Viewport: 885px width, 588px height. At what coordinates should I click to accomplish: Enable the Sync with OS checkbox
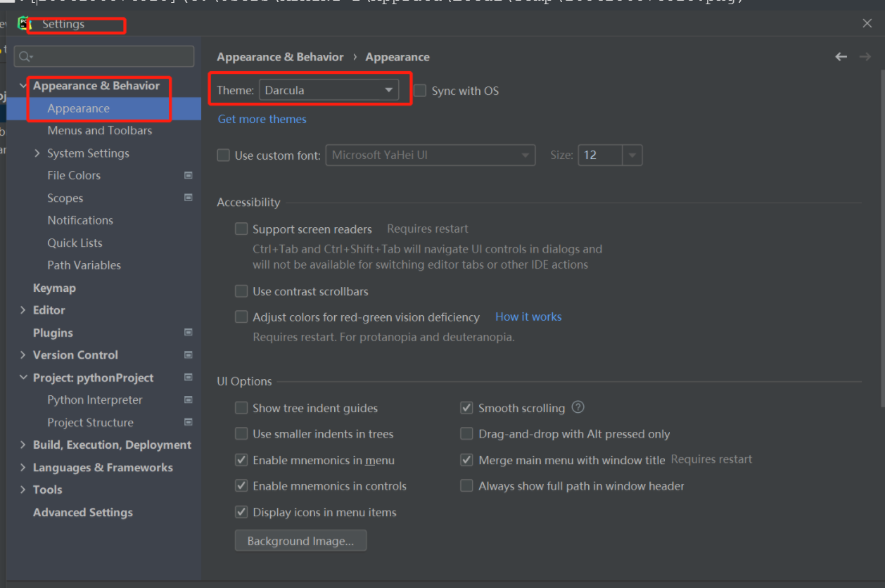click(x=421, y=91)
